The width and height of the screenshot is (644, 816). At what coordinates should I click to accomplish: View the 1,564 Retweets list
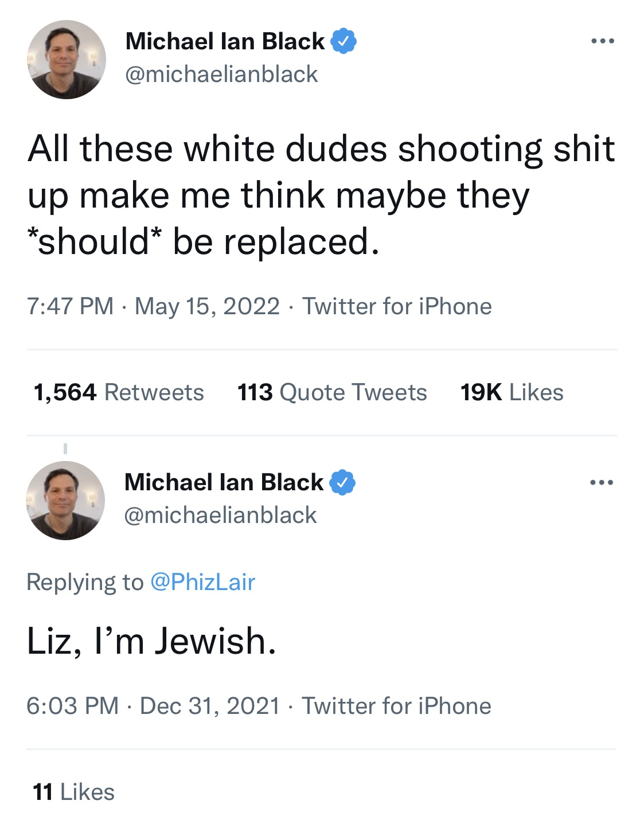[119, 393]
